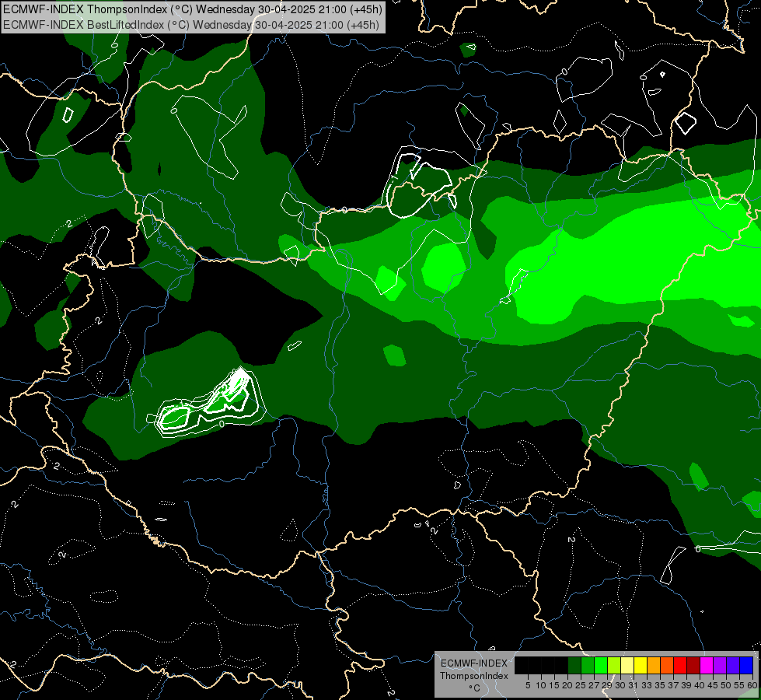This screenshot has height=700, width=761.
Task: Click the legend tick value '29'
Action: [607, 685]
